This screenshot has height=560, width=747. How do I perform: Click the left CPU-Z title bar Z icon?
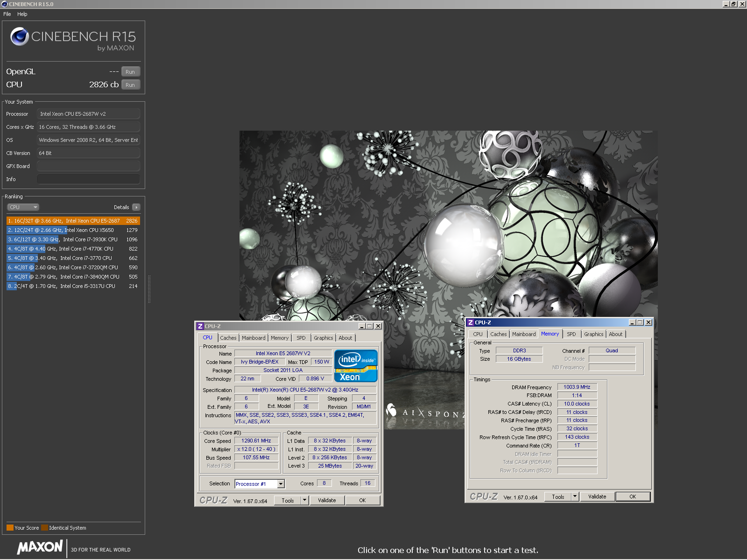coord(200,326)
